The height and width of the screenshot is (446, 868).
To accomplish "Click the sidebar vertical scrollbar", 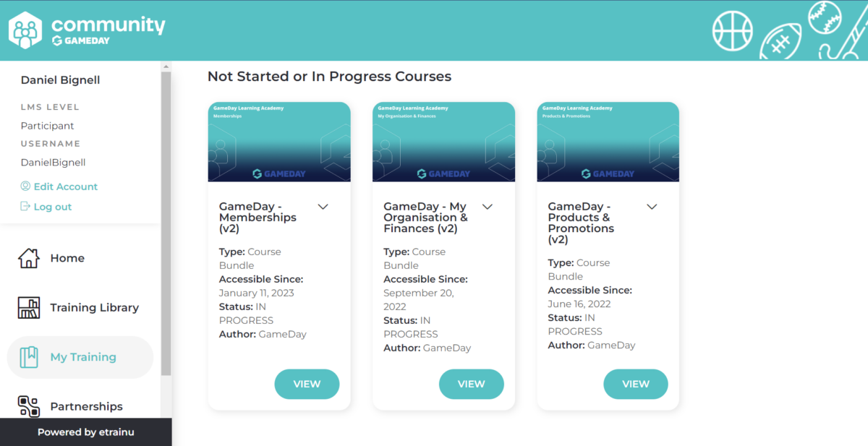I will click(x=166, y=224).
